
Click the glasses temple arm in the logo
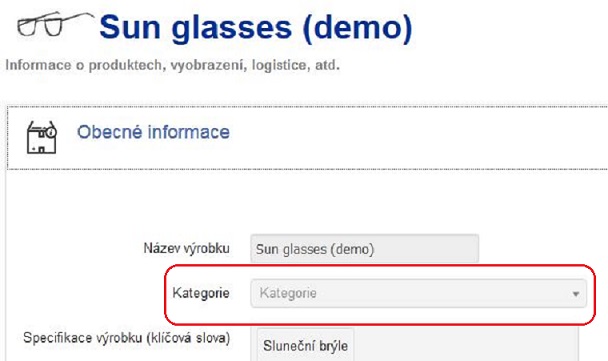tap(77, 16)
